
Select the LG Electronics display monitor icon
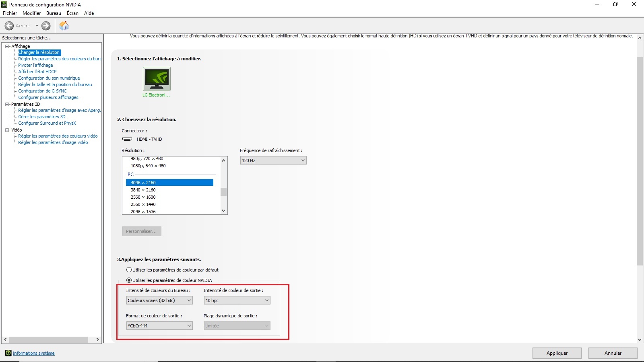(157, 79)
